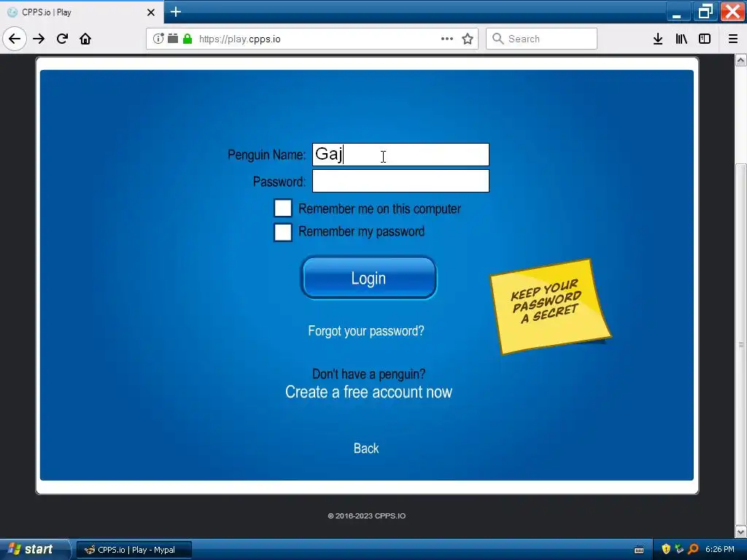Click the magnifier icon in search box
The height and width of the screenshot is (560, 747).
pyautogui.click(x=498, y=39)
